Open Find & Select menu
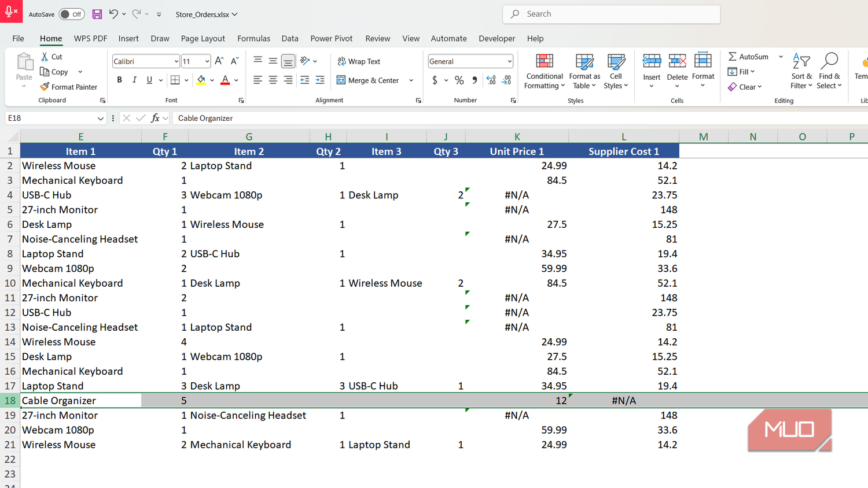The image size is (868, 488). 829,71
